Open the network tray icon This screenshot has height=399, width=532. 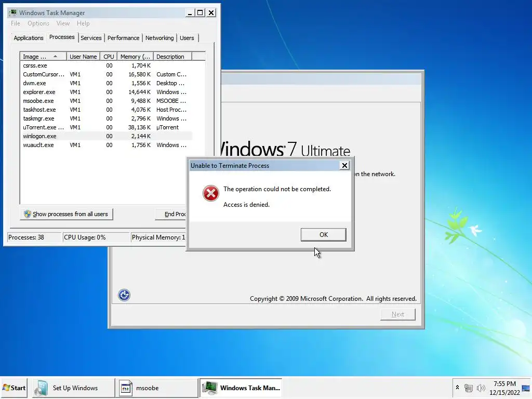coord(469,388)
